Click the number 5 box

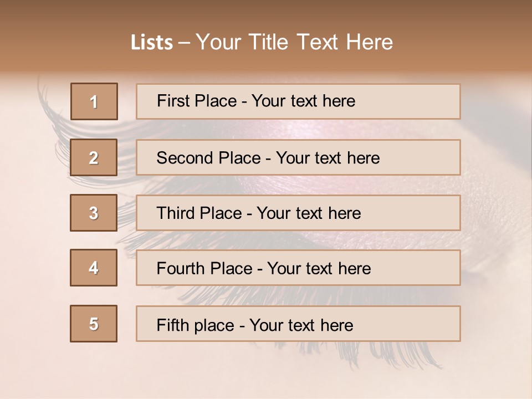[94, 324]
